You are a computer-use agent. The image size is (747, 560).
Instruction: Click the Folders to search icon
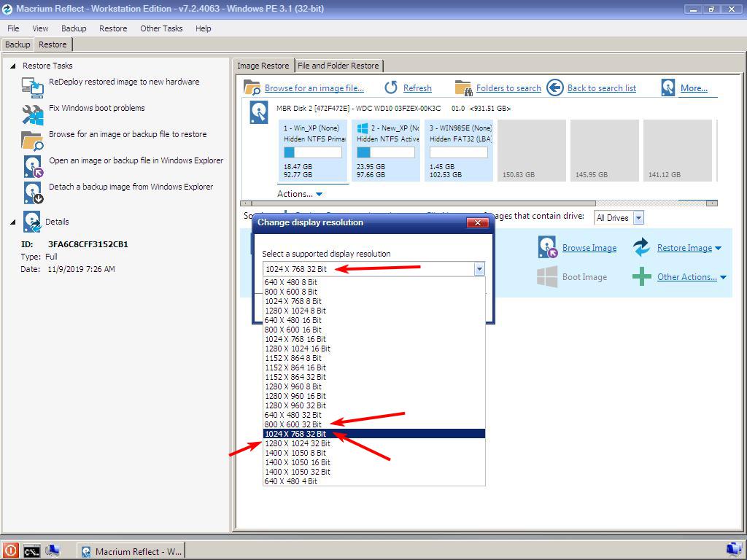[463, 88]
